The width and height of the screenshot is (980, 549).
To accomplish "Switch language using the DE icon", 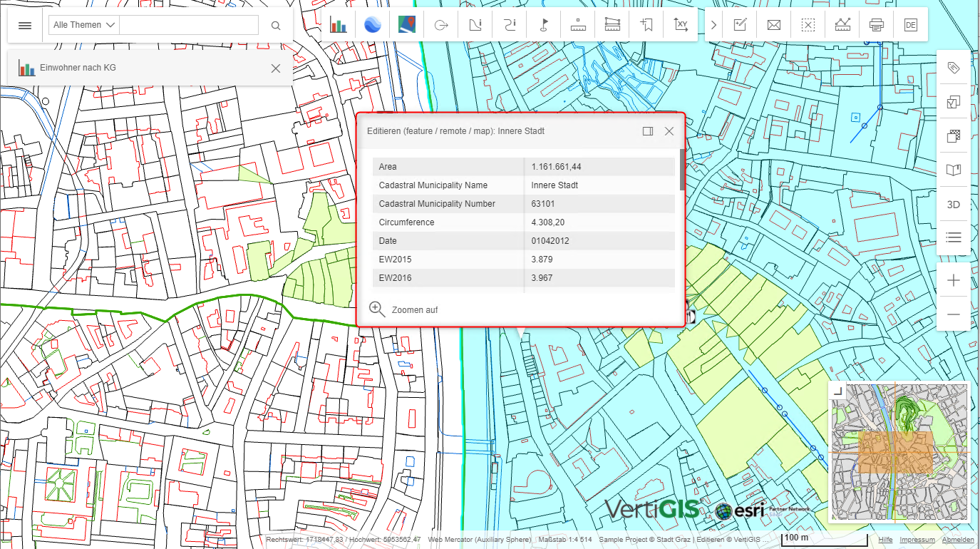I will (x=910, y=24).
